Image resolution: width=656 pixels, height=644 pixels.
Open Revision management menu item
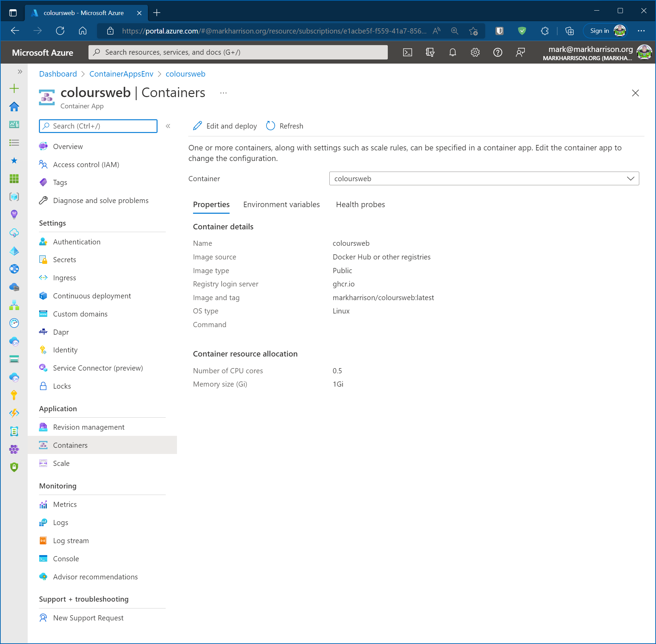coord(88,427)
